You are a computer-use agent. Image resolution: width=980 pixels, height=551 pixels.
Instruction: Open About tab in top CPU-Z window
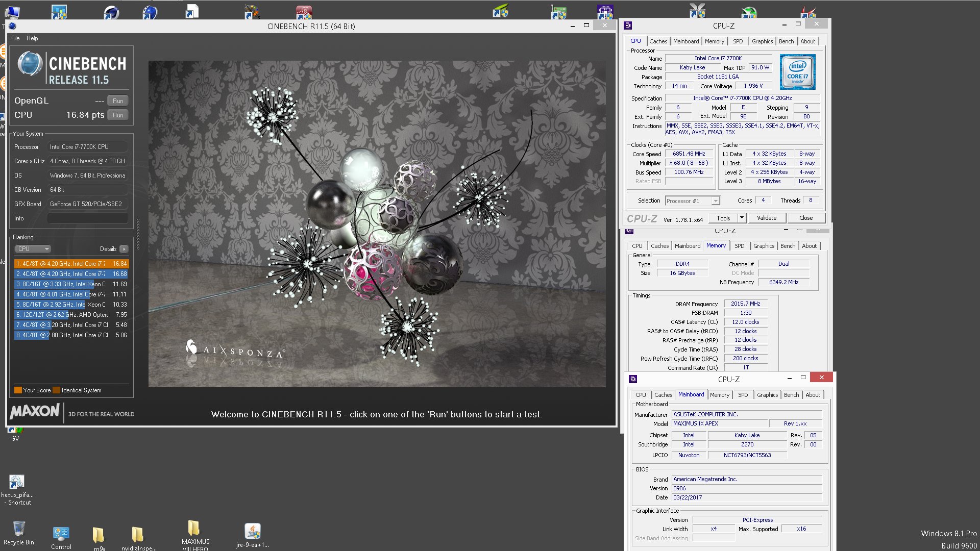click(807, 41)
